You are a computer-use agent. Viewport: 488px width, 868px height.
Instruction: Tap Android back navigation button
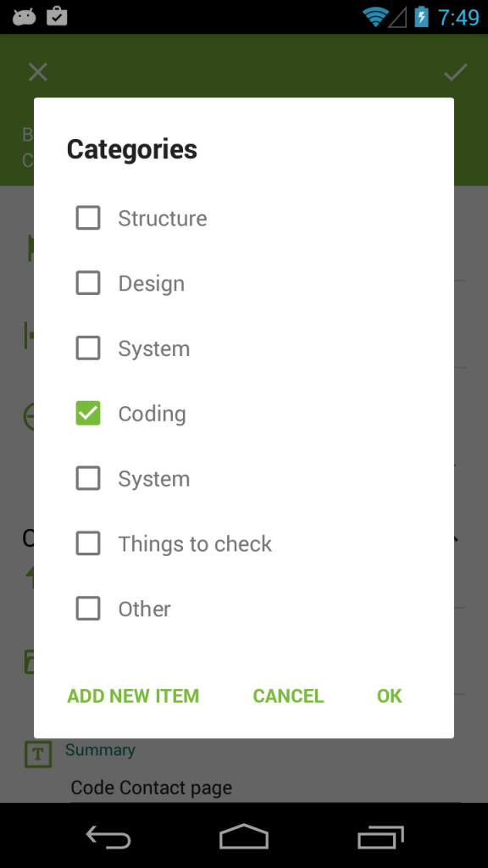point(108,836)
